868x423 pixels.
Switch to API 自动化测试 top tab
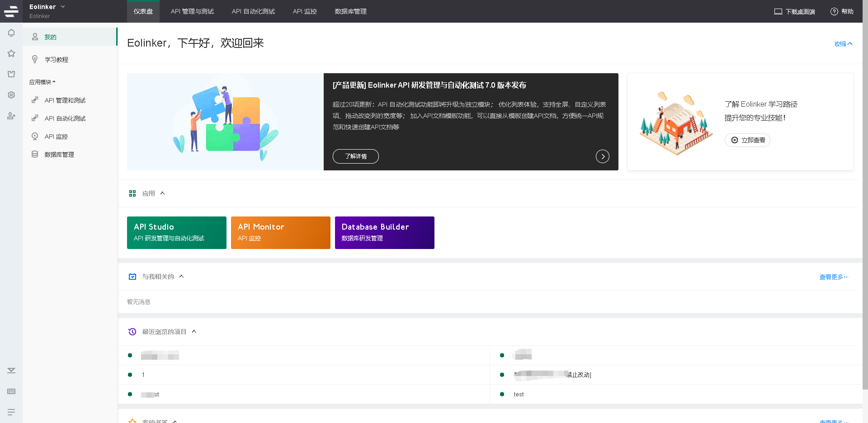pyautogui.click(x=253, y=11)
